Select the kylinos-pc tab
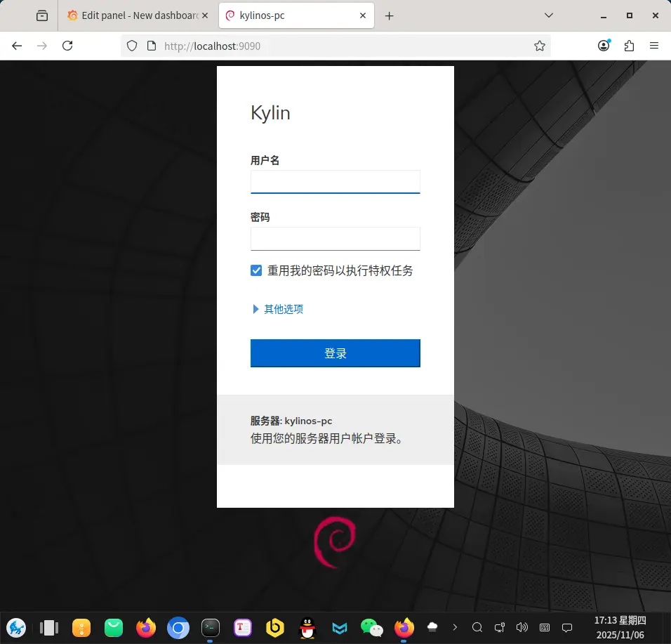 [296, 15]
